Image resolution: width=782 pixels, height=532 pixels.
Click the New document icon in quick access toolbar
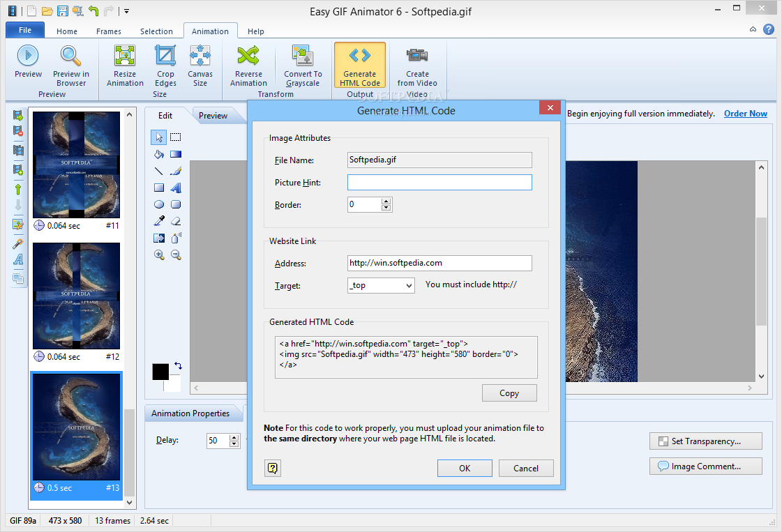pyautogui.click(x=31, y=11)
